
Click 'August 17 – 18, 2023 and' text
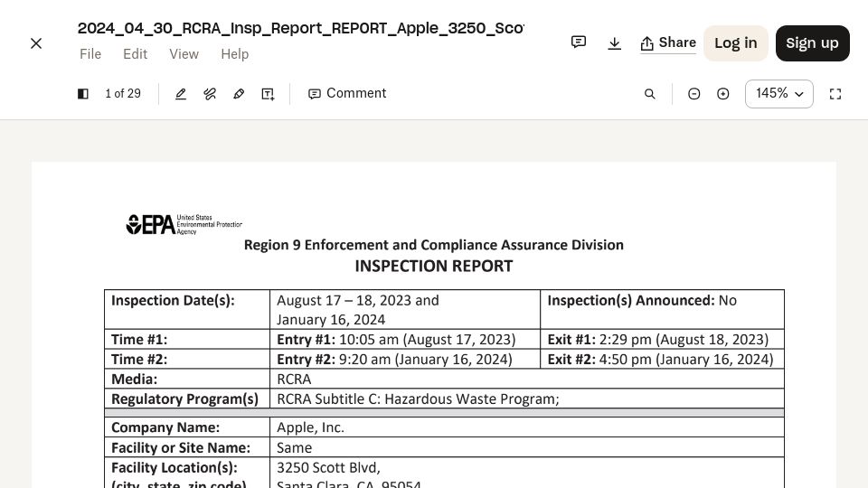[358, 300]
